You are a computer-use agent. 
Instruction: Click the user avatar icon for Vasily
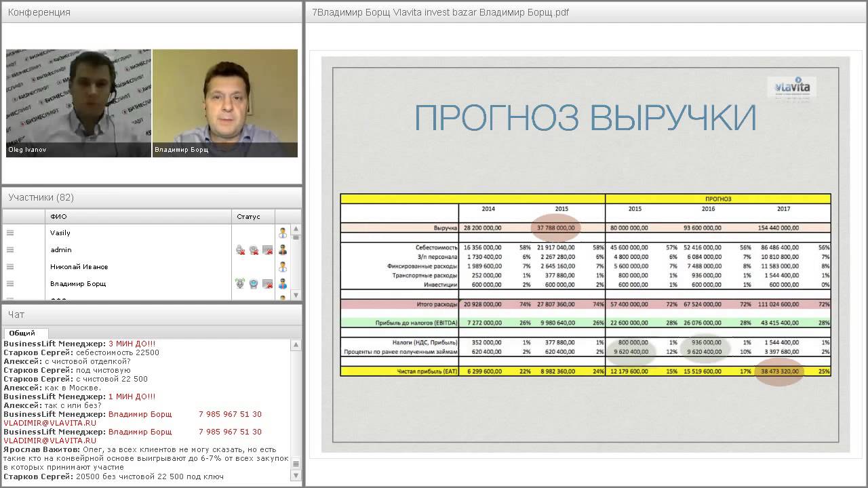coord(283,233)
